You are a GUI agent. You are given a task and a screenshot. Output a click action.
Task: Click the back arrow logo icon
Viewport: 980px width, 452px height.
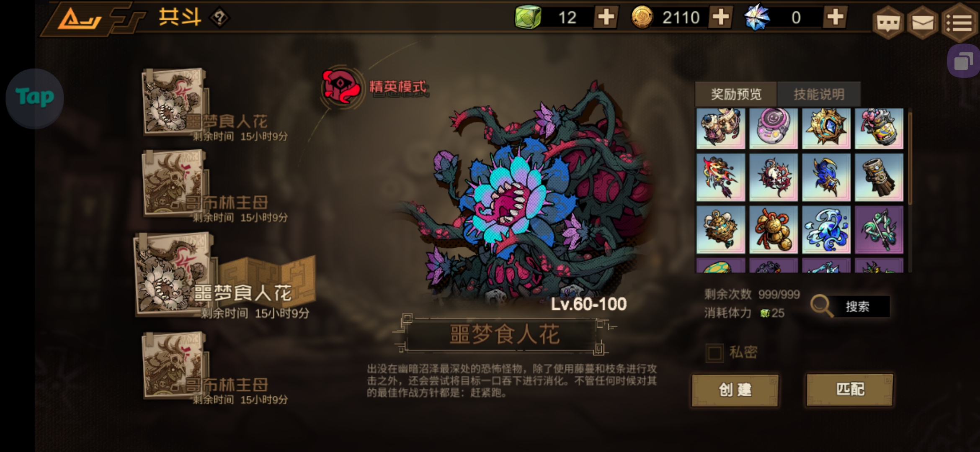point(80,18)
